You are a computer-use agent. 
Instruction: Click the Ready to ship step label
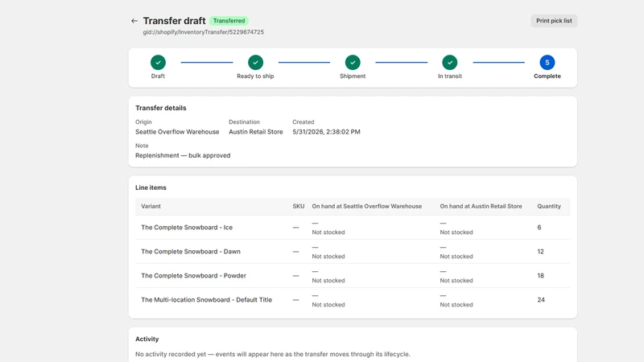click(255, 76)
